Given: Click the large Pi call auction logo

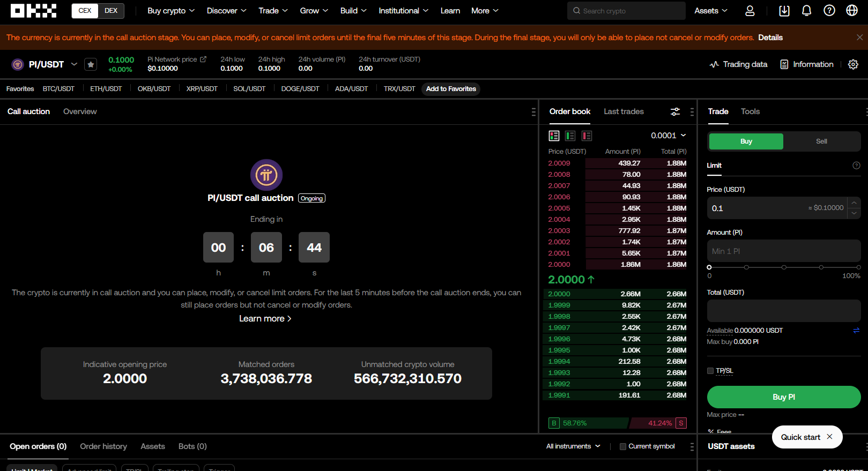Looking at the screenshot, I should [266, 175].
